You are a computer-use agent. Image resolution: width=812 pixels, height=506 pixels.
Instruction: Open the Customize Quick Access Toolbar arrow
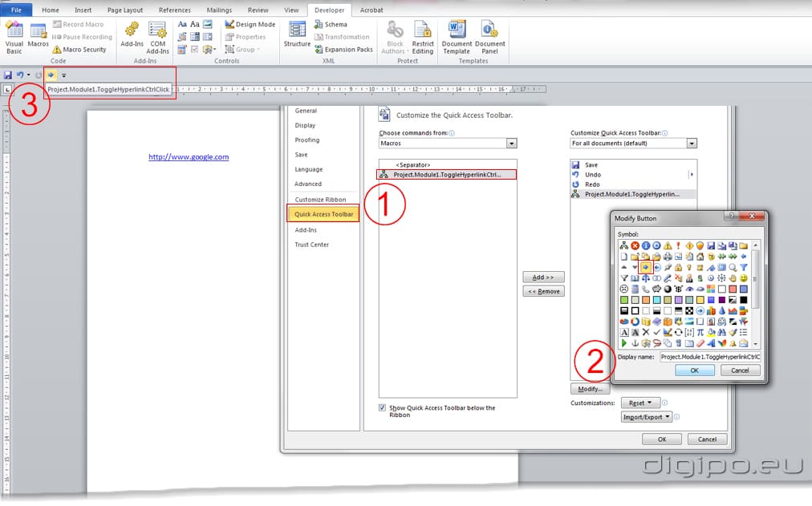63,75
